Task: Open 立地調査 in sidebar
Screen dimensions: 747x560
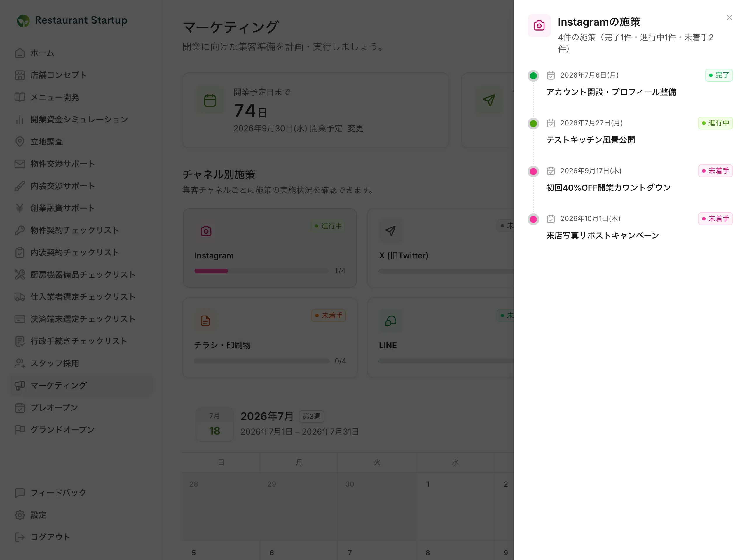Action: point(81,142)
